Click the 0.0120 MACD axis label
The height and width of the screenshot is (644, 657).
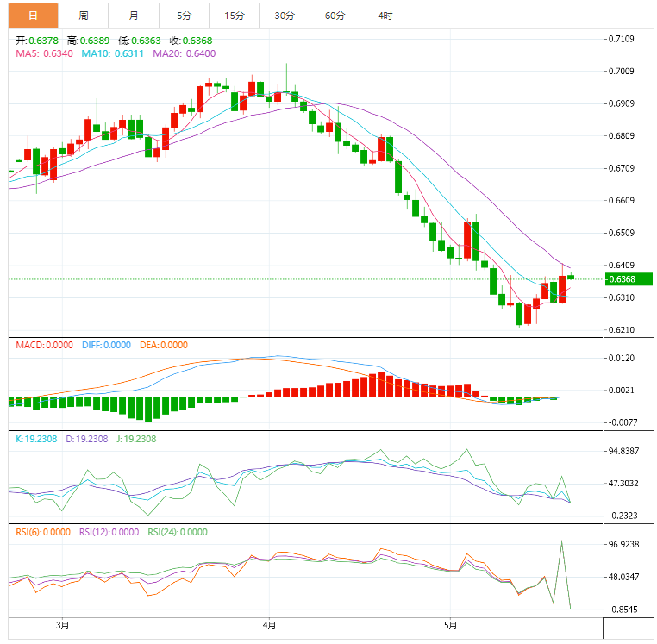622,359
